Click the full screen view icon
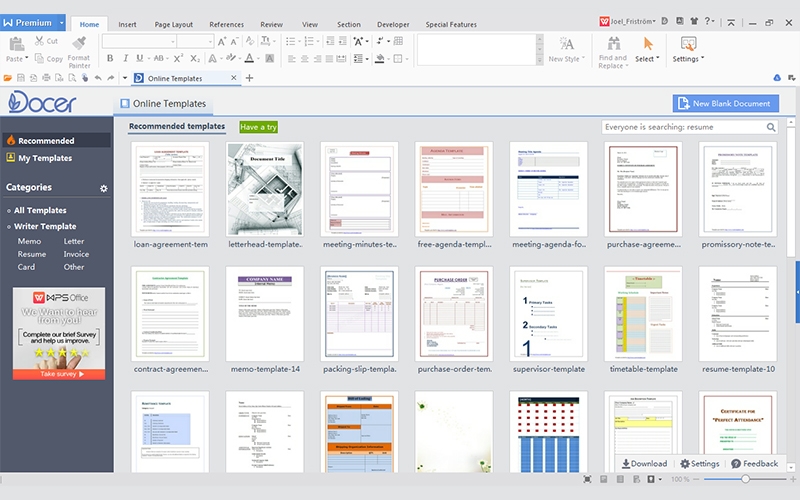Screen dimensions: 800x500 586,480
